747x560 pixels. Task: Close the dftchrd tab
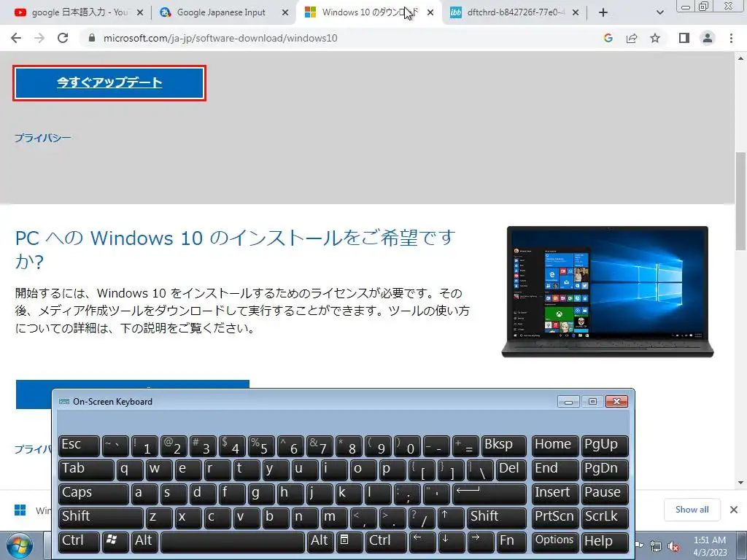[x=576, y=13]
